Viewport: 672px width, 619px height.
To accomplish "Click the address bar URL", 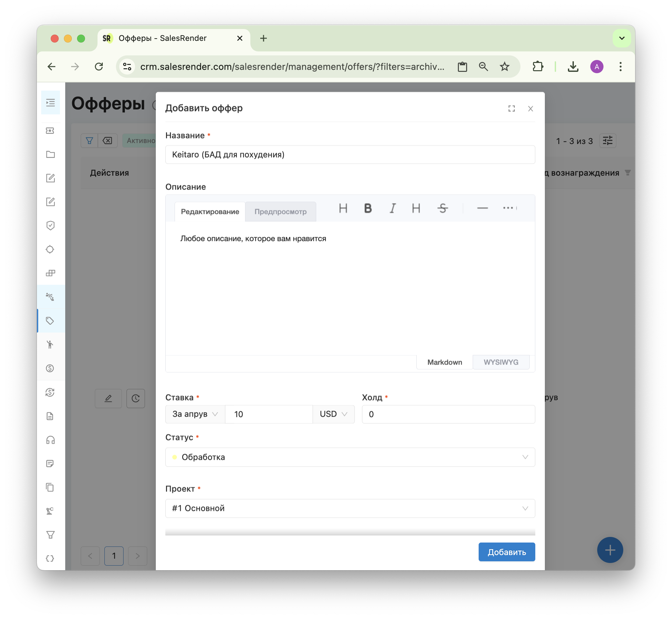I will point(292,67).
